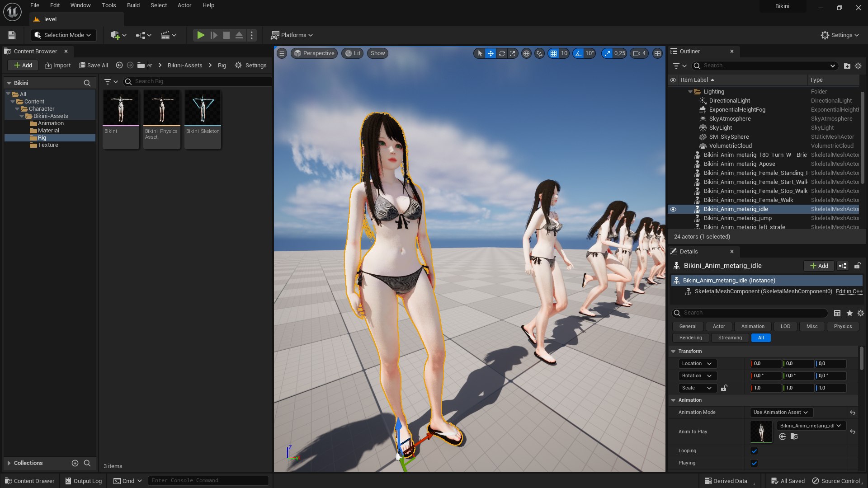The height and width of the screenshot is (488, 868).
Task: Open the Bikini_Skeleton asset thumbnail
Action: [x=203, y=108]
